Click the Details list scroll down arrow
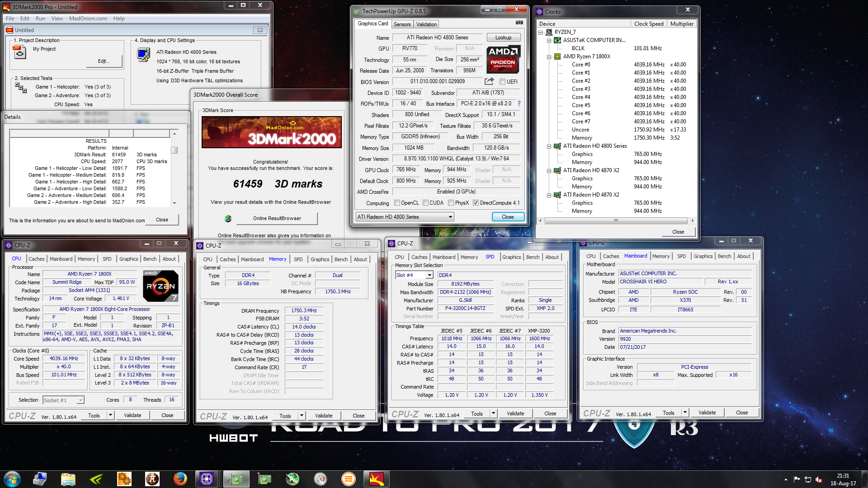 coord(174,203)
